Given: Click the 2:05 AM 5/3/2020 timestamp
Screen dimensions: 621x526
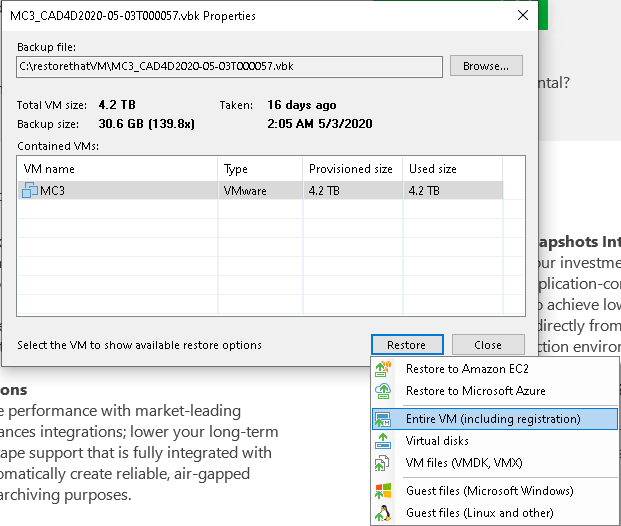Looking at the screenshot, I should 320,124.
